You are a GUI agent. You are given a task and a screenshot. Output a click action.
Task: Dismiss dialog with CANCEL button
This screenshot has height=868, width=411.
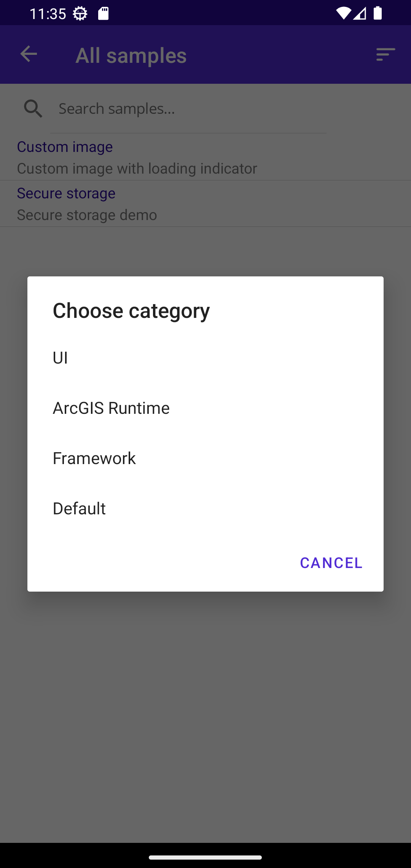pos(331,563)
